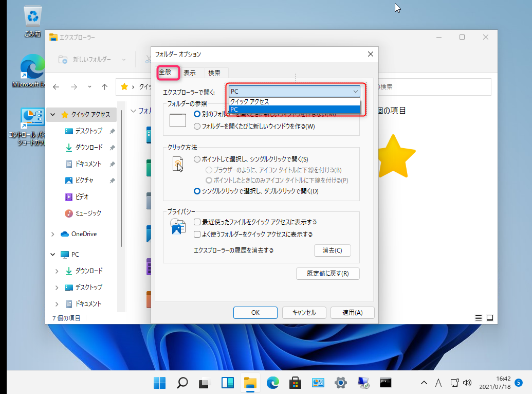Expand ドキュメント under PC
532x394 pixels.
pyautogui.click(x=57, y=303)
